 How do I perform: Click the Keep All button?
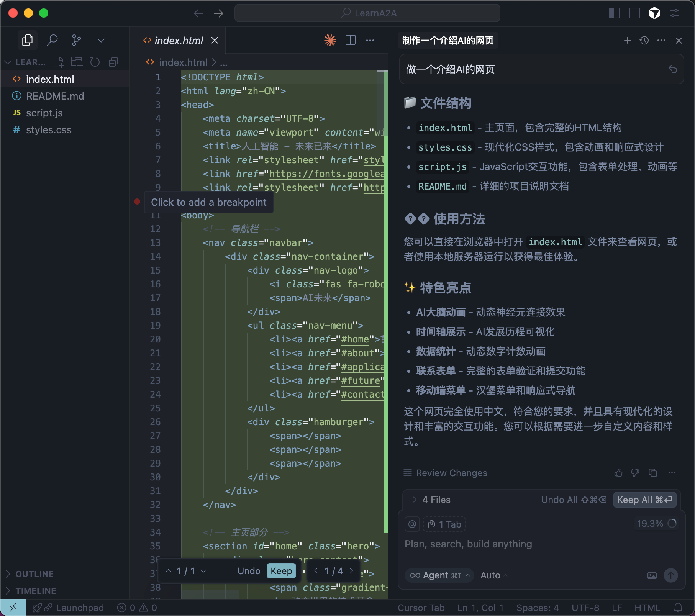pyautogui.click(x=644, y=500)
